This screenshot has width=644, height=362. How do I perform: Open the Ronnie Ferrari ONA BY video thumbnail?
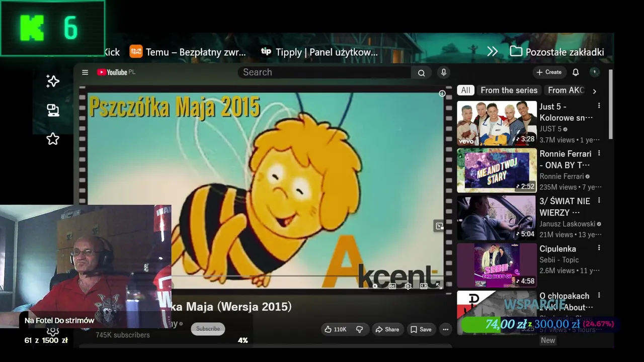tap(497, 170)
